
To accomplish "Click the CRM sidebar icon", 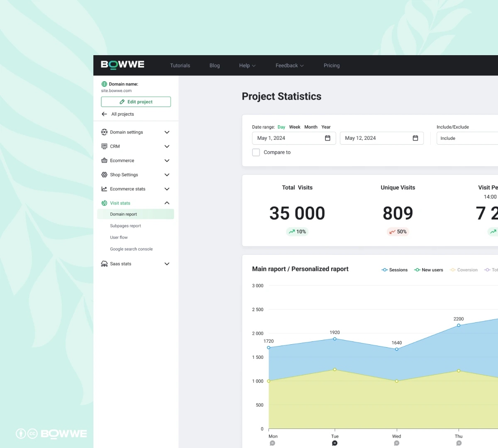I will 104,146.
